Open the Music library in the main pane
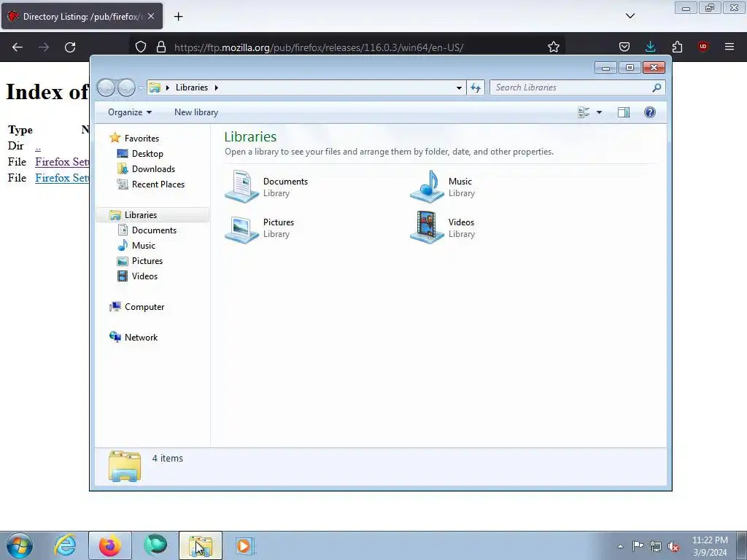Image resolution: width=747 pixels, height=560 pixels. point(443,187)
